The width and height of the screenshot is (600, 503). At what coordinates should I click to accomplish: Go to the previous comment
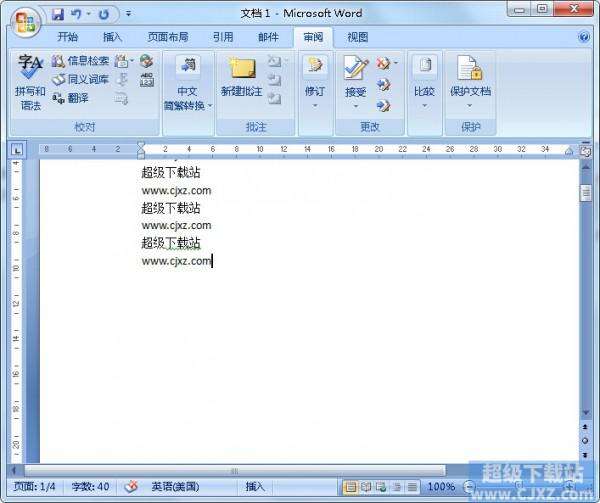[274, 80]
